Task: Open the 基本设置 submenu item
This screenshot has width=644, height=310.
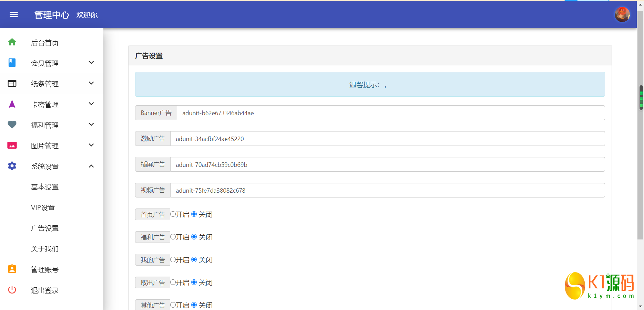Action: point(45,187)
